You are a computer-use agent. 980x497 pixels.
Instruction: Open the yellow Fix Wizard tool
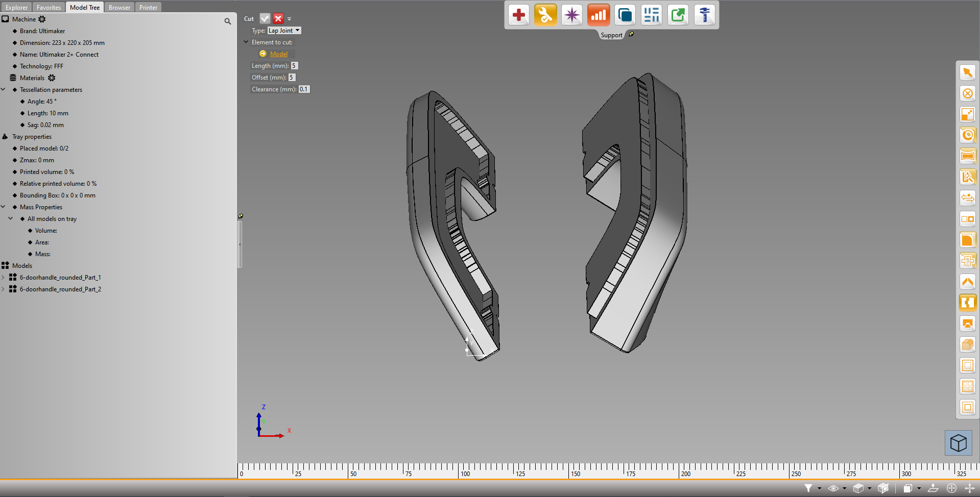[x=545, y=15]
